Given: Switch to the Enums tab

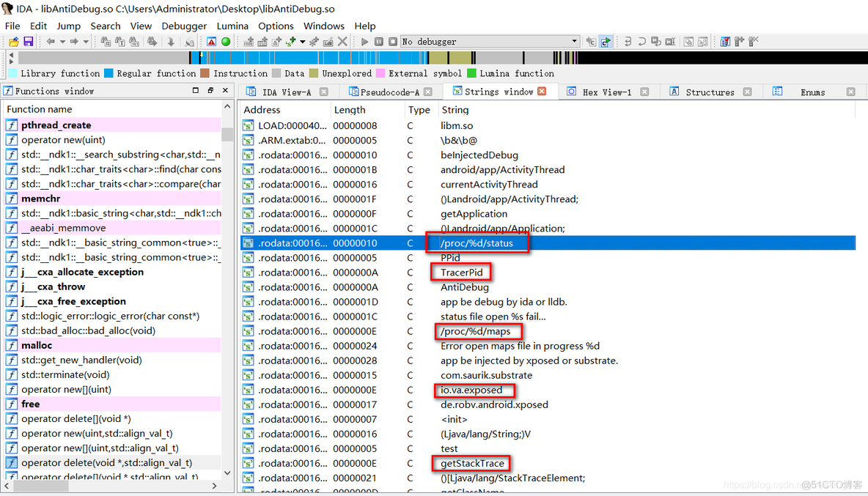Looking at the screenshot, I should pos(812,92).
